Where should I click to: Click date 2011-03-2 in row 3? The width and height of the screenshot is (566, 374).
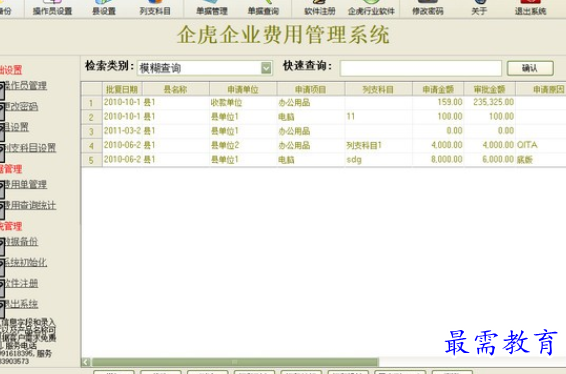[x=122, y=131]
